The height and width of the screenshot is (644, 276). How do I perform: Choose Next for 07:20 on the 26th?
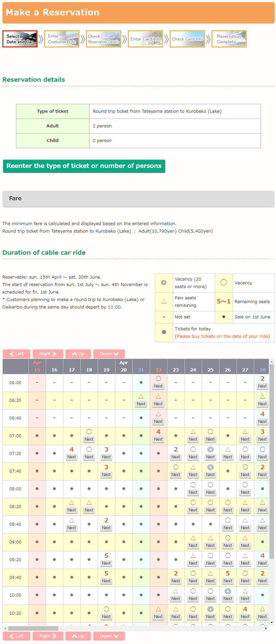click(x=228, y=457)
